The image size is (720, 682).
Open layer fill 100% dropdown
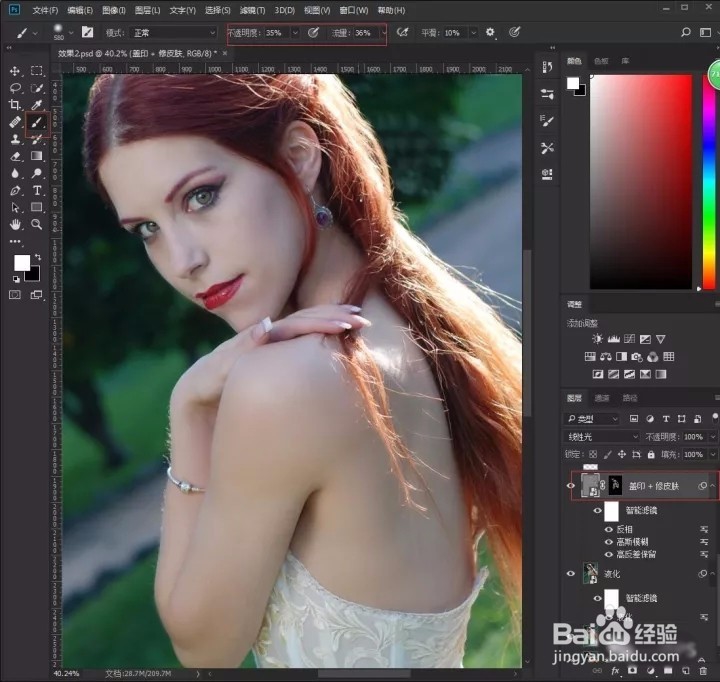[713, 454]
